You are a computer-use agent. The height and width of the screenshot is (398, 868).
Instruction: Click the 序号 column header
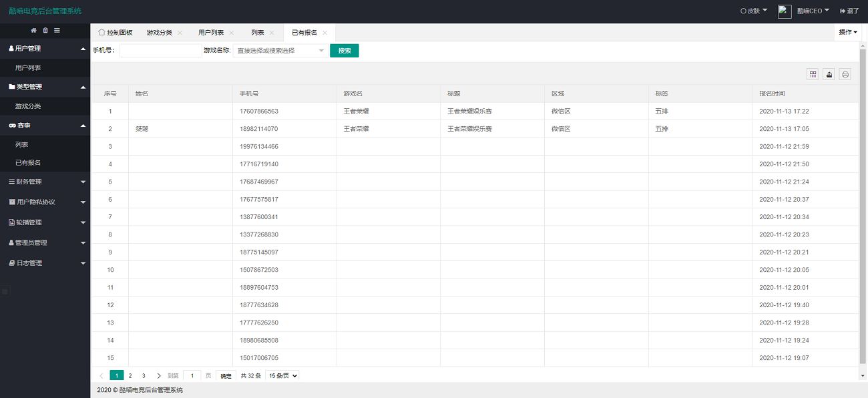110,93
